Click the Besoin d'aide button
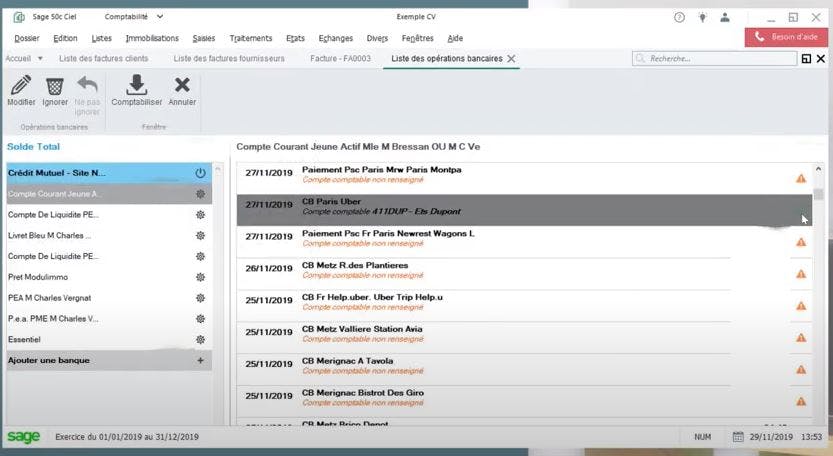 tap(786, 37)
